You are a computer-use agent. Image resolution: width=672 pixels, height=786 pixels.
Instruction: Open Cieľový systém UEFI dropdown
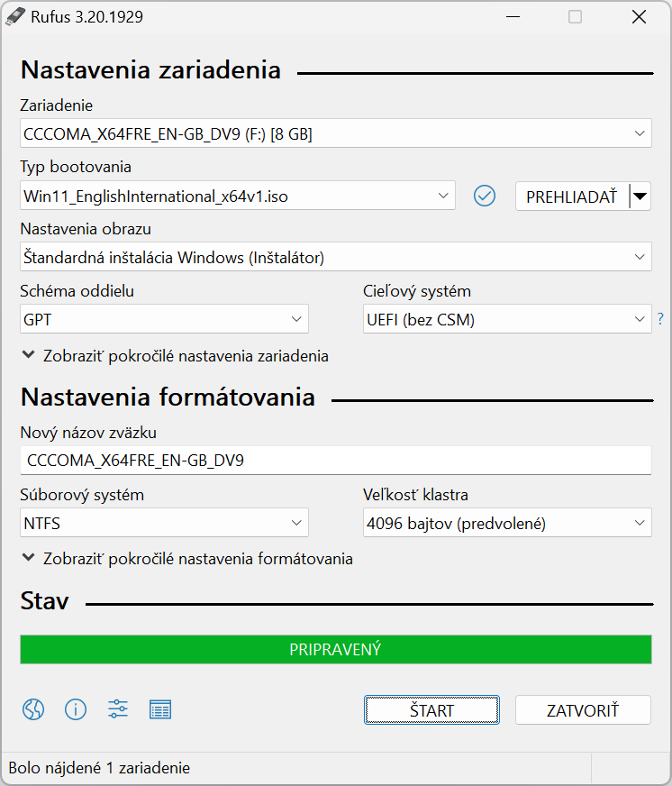pos(507,319)
